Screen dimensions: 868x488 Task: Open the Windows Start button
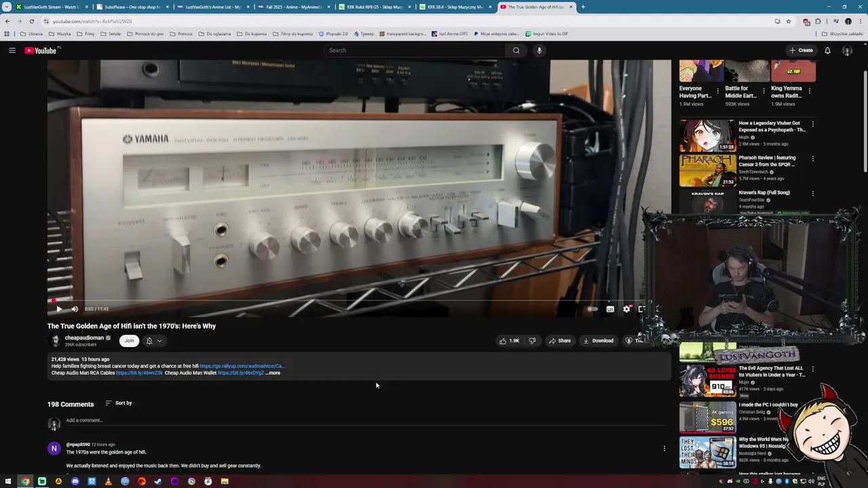[8, 481]
